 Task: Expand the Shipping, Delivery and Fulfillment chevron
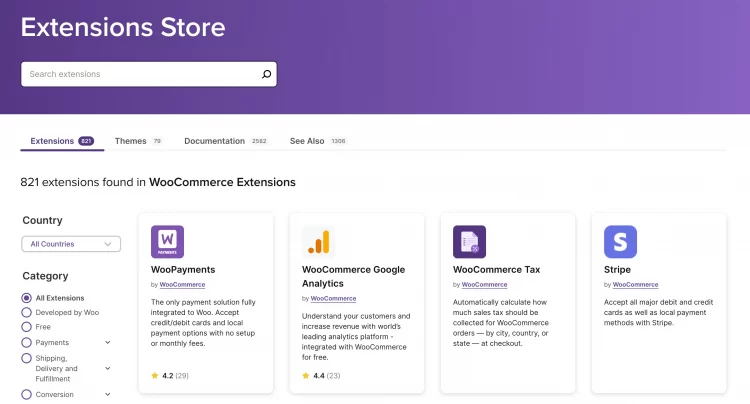point(108,368)
